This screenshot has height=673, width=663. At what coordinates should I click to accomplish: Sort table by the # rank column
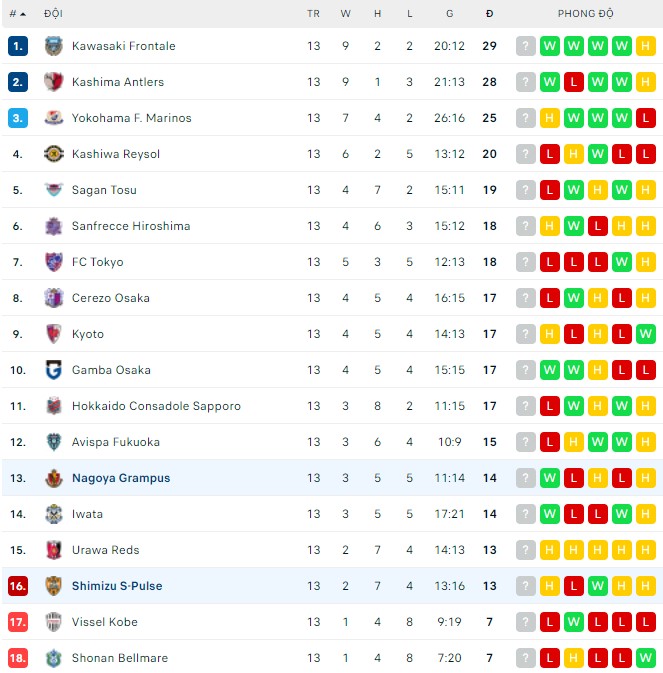(x=17, y=14)
